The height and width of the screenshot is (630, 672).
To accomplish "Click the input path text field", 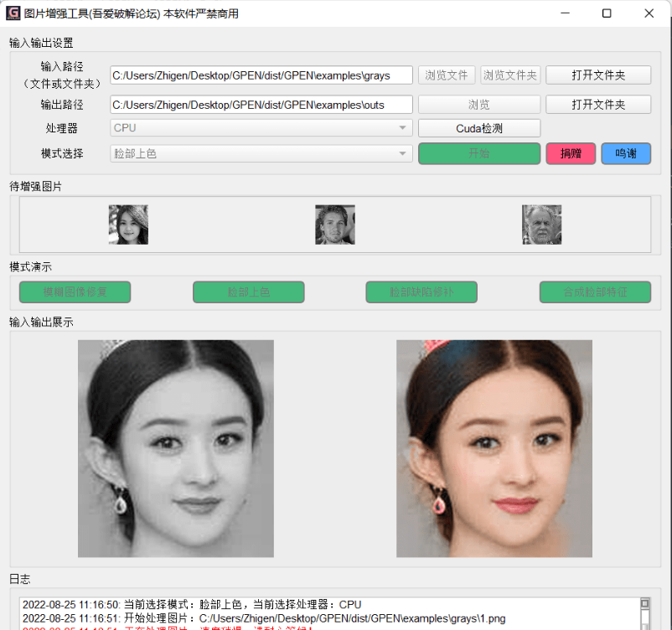I will [x=261, y=75].
